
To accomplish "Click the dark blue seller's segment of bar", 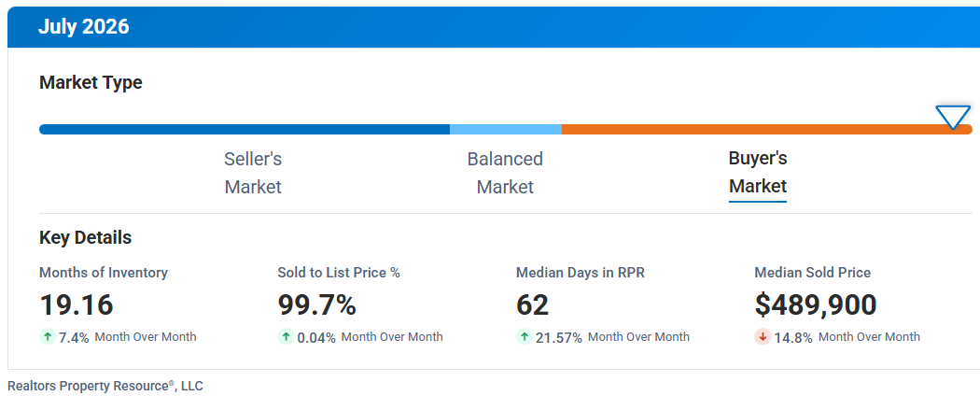I will 245,130.
